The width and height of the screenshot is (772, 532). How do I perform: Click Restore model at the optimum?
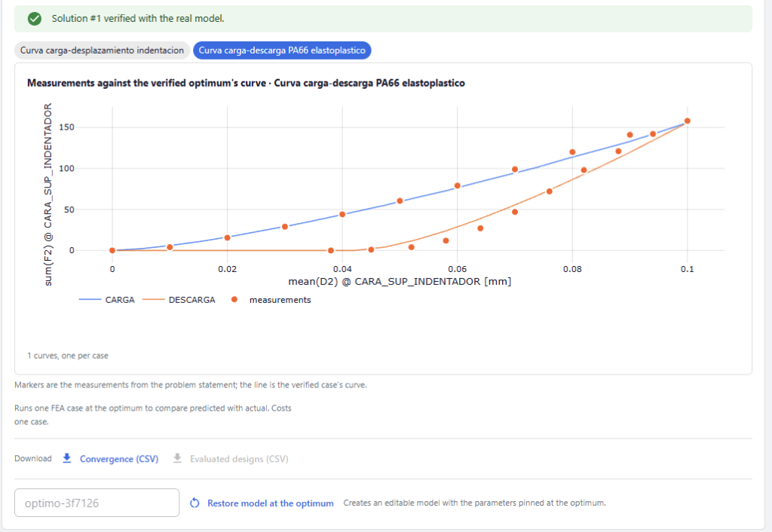click(262, 503)
